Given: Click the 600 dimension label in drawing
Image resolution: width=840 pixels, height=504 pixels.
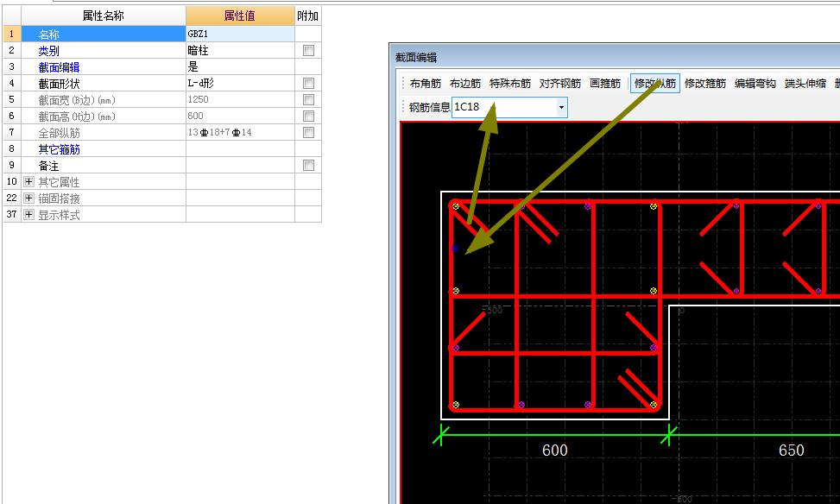Looking at the screenshot, I should click(x=555, y=450).
